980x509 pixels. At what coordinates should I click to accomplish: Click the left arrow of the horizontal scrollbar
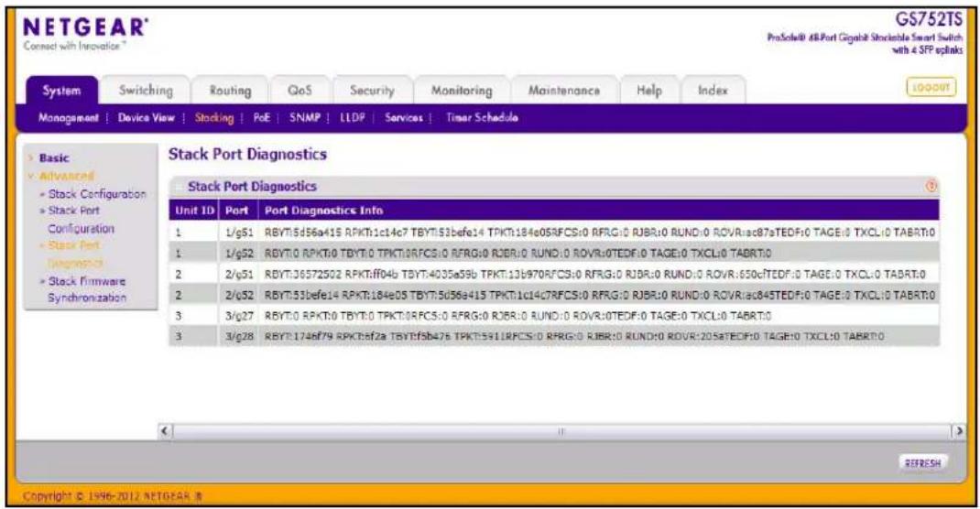pyautogui.click(x=165, y=431)
